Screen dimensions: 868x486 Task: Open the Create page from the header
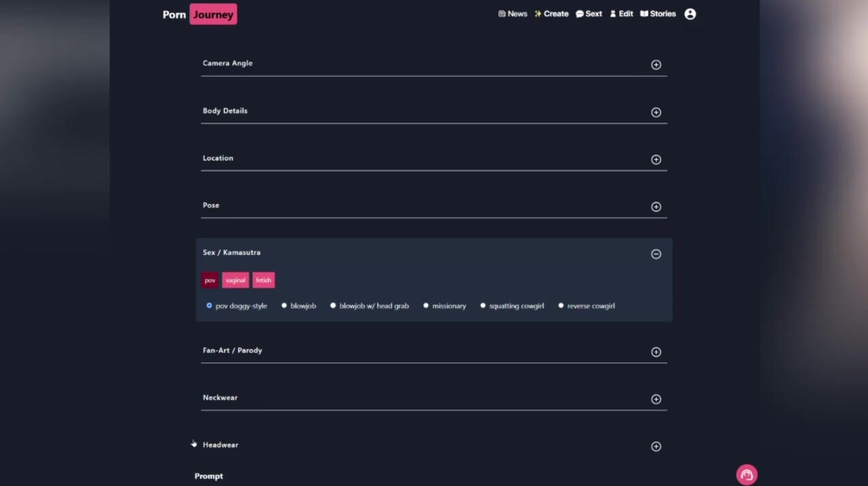pos(551,14)
